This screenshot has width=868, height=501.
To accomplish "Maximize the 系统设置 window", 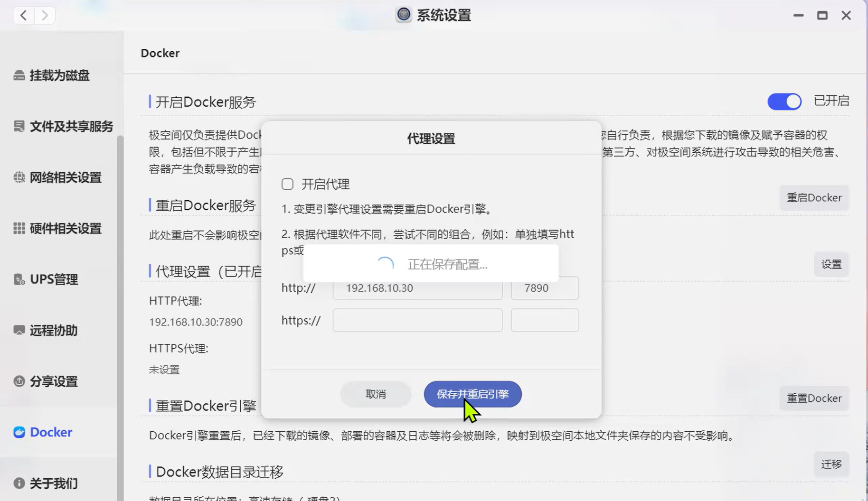I will pyautogui.click(x=822, y=15).
